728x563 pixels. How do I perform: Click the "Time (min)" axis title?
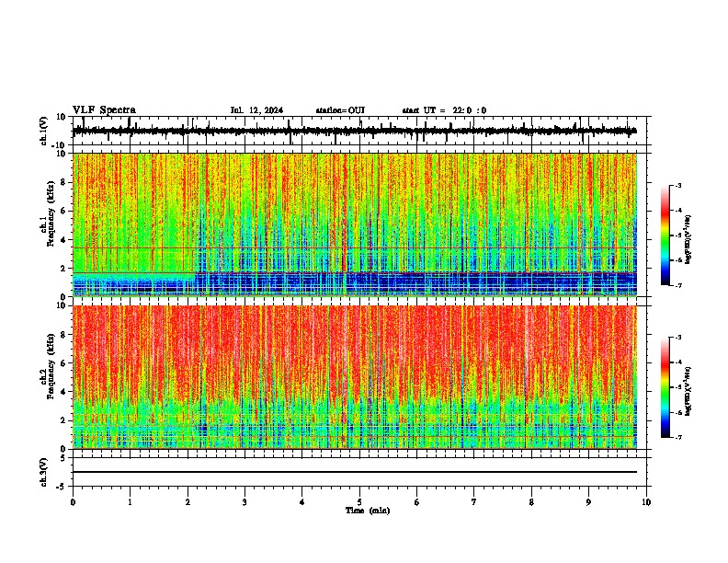368,511
